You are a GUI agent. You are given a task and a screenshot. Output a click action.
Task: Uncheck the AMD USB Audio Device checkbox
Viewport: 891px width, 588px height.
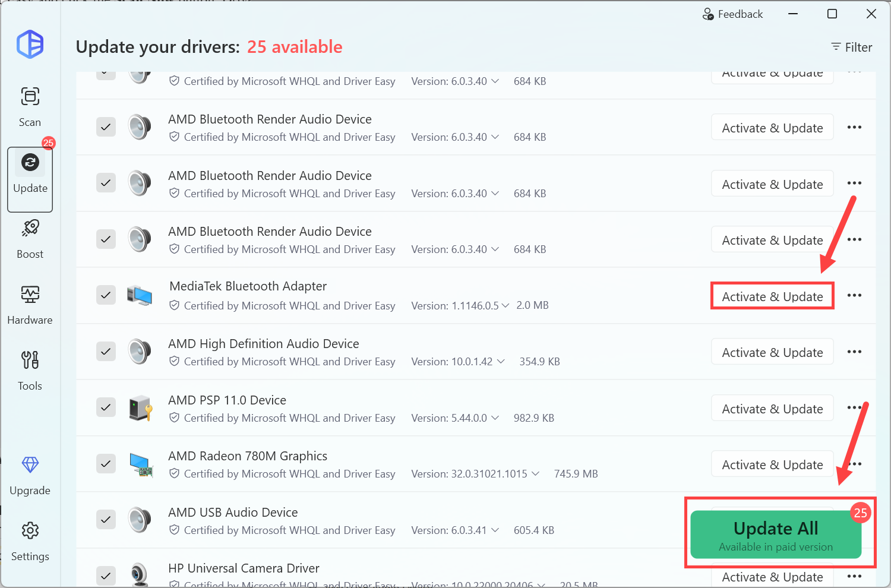(106, 519)
